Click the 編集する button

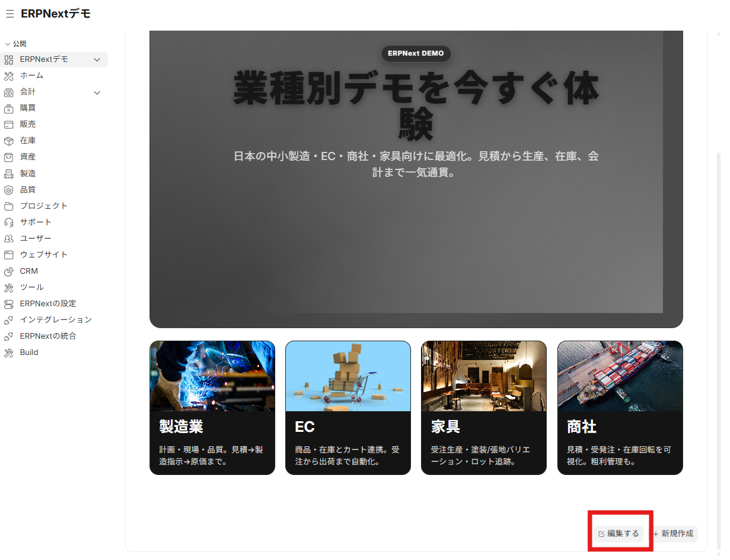click(x=618, y=534)
